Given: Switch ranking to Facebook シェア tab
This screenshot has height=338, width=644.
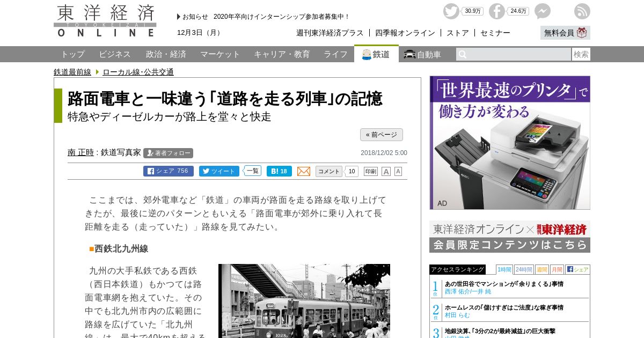Looking at the screenshot, I should click(x=577, y=269).
